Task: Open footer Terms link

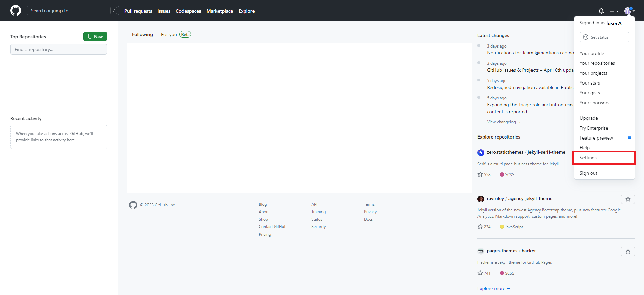Action: pyautogui.click(x=369, y=204)
